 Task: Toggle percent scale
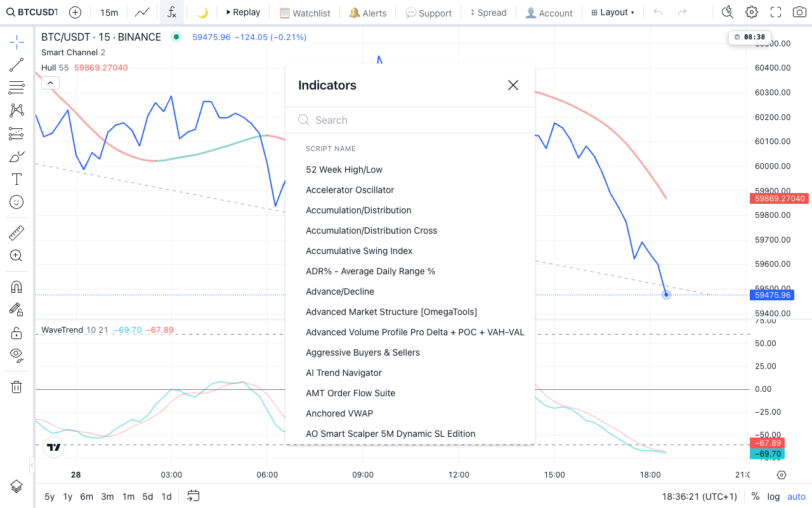(x=756, y=497)
